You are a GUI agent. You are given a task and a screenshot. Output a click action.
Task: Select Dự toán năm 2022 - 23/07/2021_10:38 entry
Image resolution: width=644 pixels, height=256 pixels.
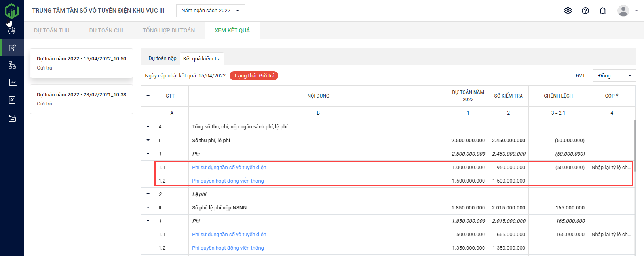tap(82, 99)
